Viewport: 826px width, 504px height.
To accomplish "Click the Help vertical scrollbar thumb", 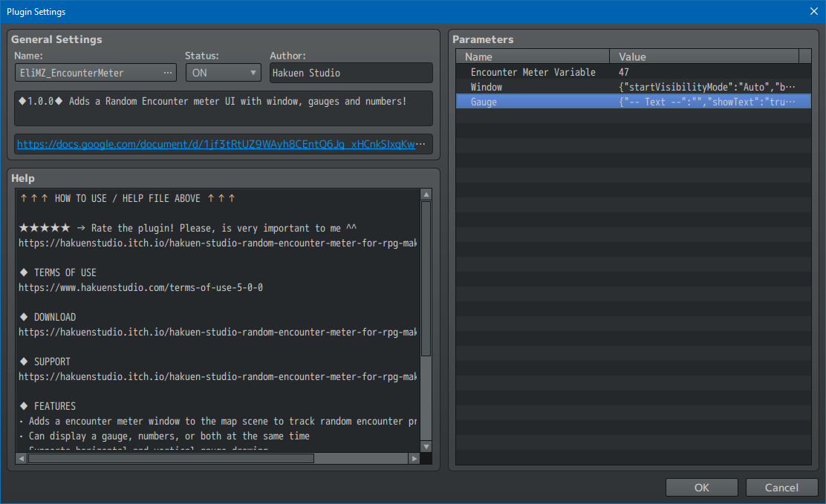I will (426, 278).
